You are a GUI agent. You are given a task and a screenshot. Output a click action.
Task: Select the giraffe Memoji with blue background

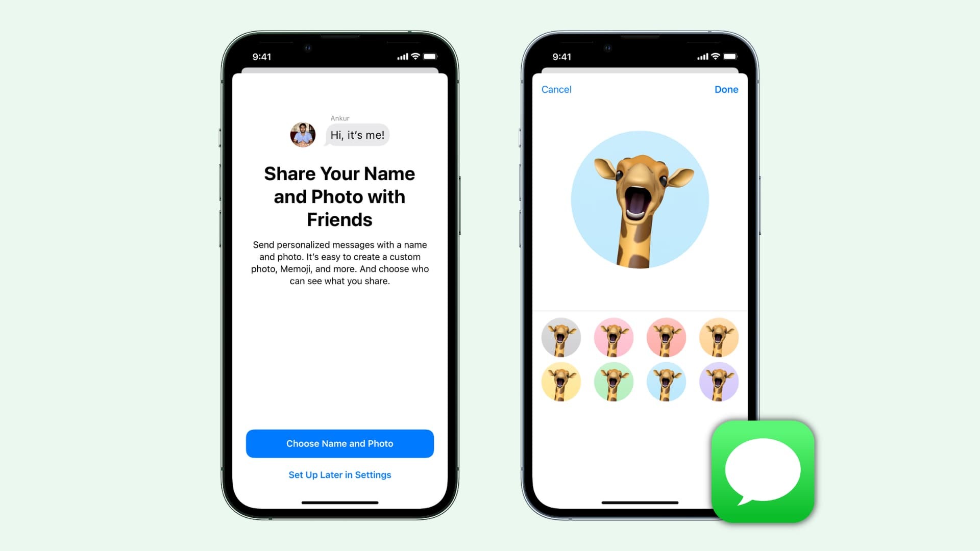click(666, 382)
